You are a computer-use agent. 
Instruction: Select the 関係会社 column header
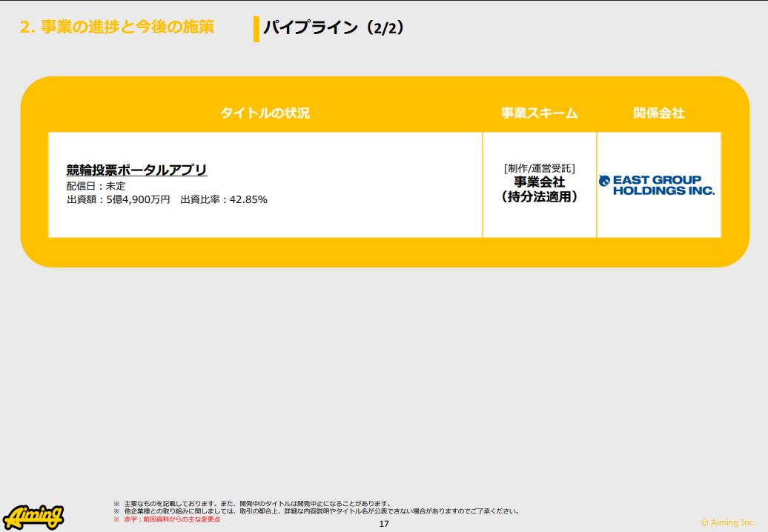[658, 113]
